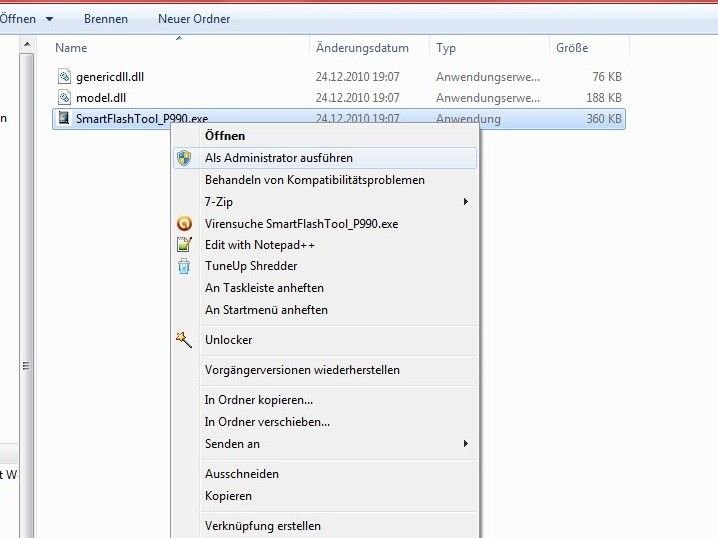Screen dimensions: 718x538
Task: Choose Edit with Notepad++
Action: tap(325, 245)
